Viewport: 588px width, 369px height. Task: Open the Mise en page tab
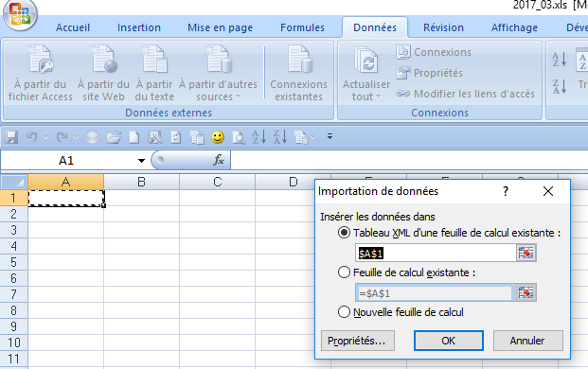[220, 27]
